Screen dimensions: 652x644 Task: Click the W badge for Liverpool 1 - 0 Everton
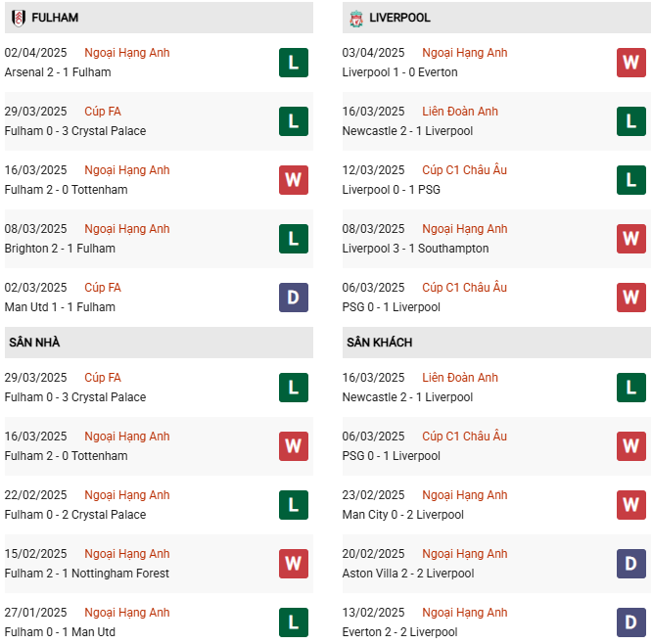[631, 63]
